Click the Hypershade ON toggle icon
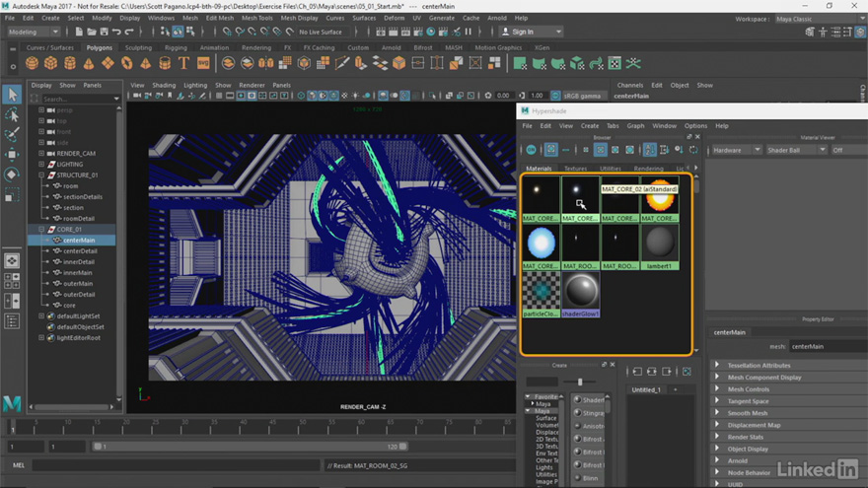This screenshot has width=868, height=488. click(x=531, y=150)
